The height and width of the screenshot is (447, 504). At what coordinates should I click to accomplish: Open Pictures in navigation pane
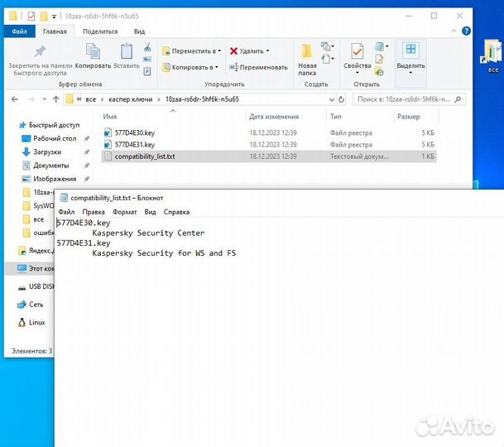point(49,179)
